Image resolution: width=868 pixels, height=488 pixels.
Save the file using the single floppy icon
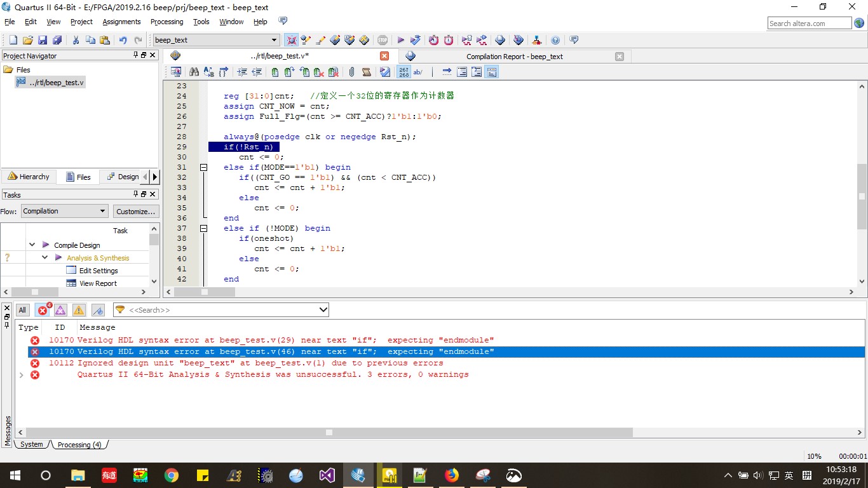[43, 40]
